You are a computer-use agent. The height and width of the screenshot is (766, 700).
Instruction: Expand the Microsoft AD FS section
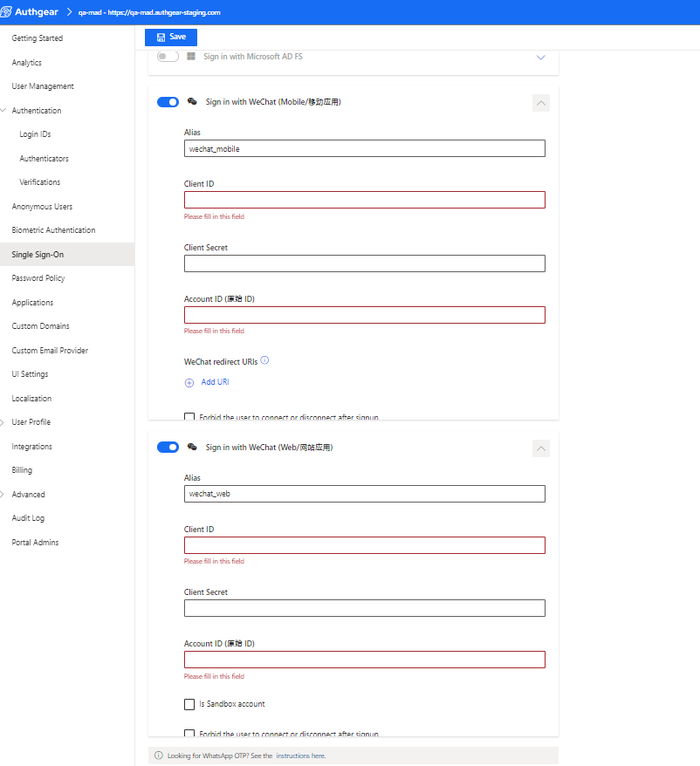point(540,56)
